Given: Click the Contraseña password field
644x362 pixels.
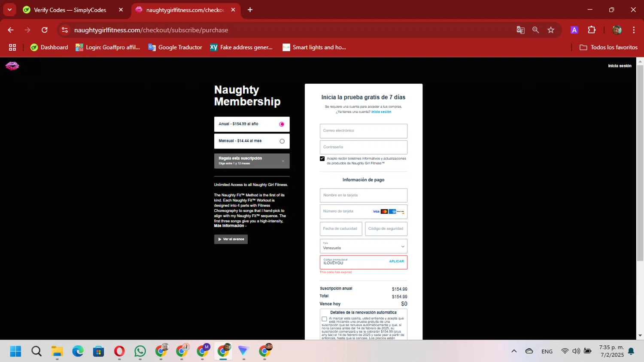Looking at the screenshot, I should 363,147.
